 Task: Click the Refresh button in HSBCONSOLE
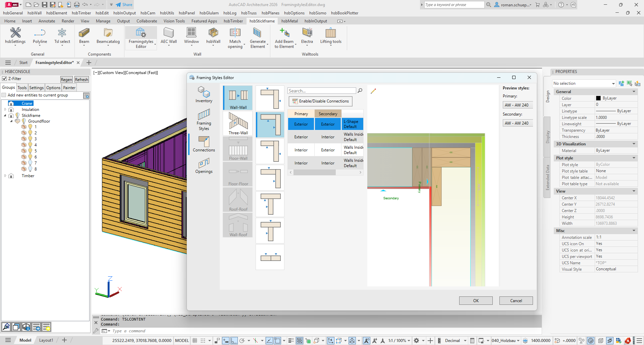point(82,79)
